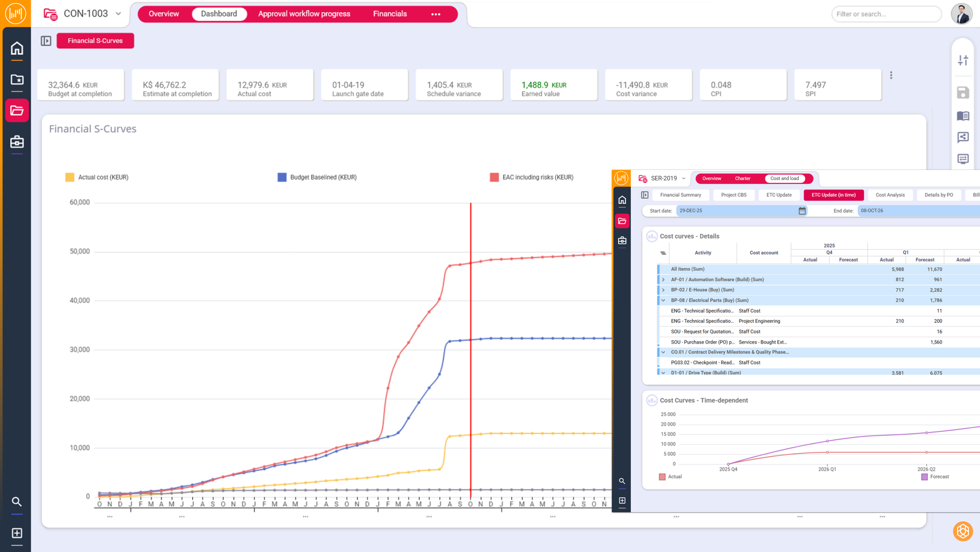Toggle EAC including risks (KEUR) legend swatch

pyautogui.click(x=494, y=177)
